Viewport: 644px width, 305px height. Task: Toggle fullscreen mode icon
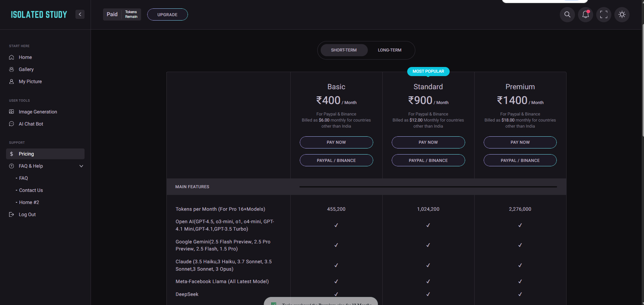click(x=604, y=14)
